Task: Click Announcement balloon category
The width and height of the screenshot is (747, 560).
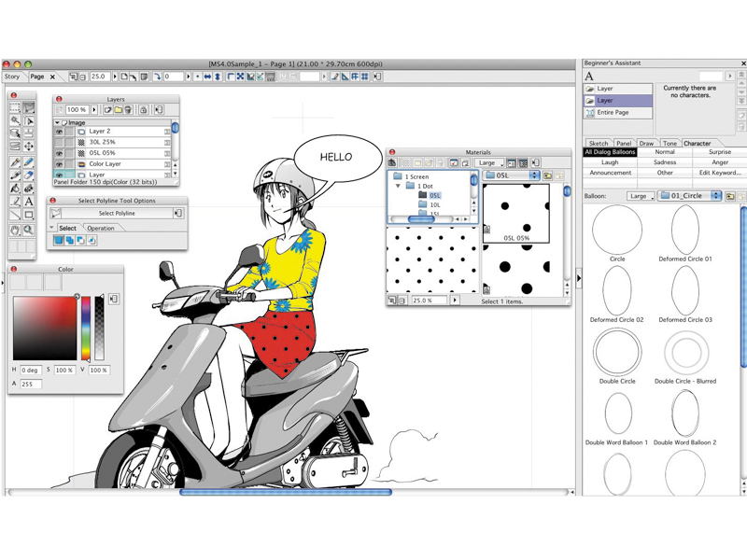Action: tap(610, 173)
